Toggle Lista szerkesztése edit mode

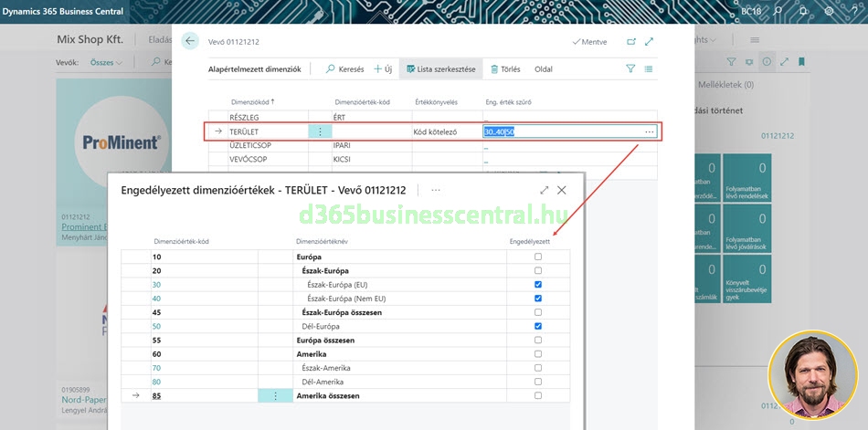(x=441, y=69)
